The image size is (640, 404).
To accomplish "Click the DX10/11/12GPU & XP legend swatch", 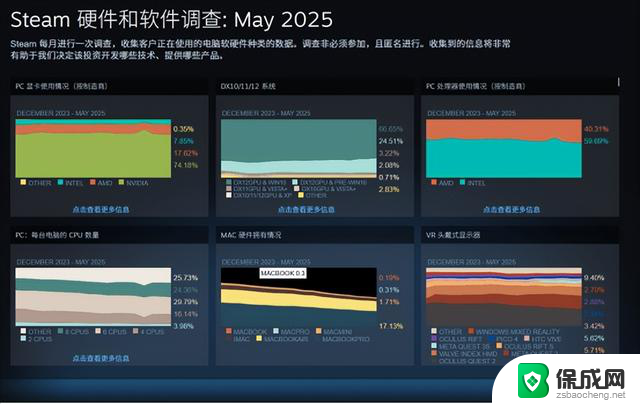I will (229, 195).
